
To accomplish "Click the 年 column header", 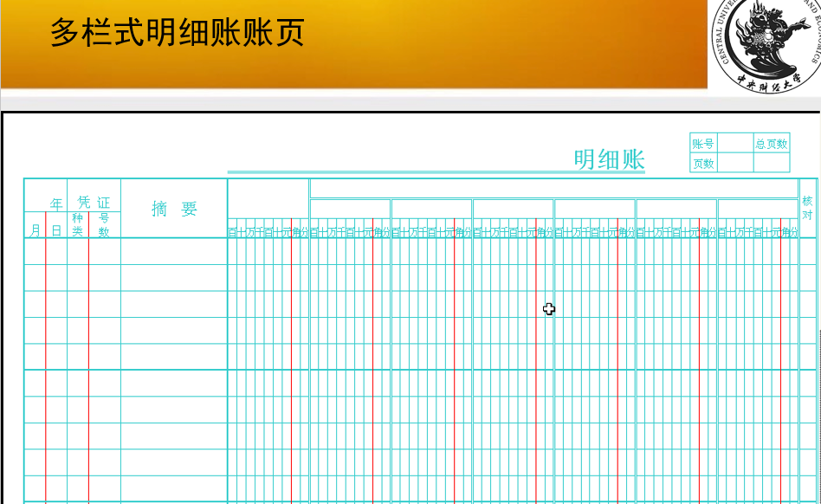I will pyautogui.click(x=56, y=204).
